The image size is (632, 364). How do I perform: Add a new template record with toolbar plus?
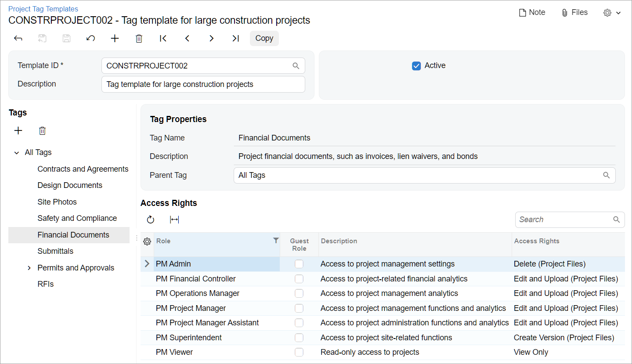pos(115,38)
